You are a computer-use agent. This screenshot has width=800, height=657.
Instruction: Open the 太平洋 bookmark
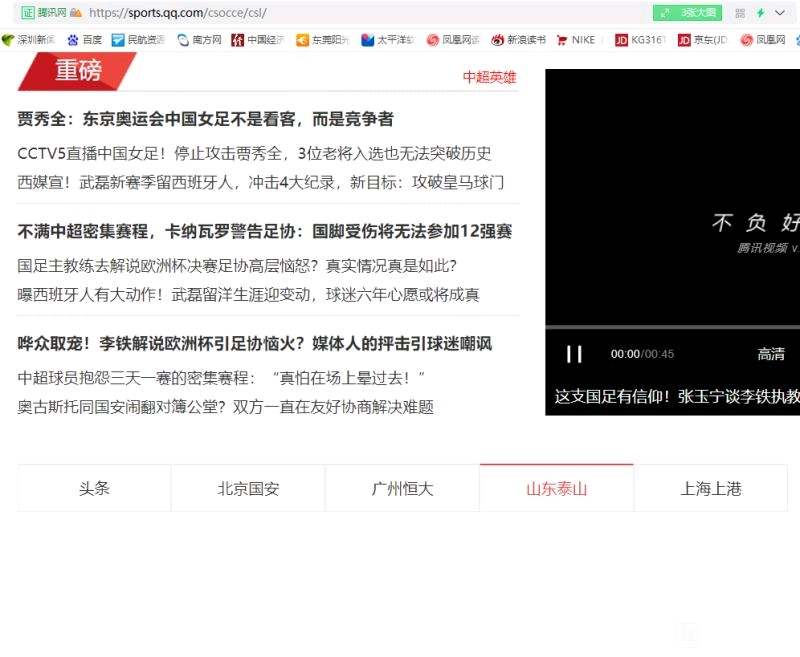[x=388, y=40]
